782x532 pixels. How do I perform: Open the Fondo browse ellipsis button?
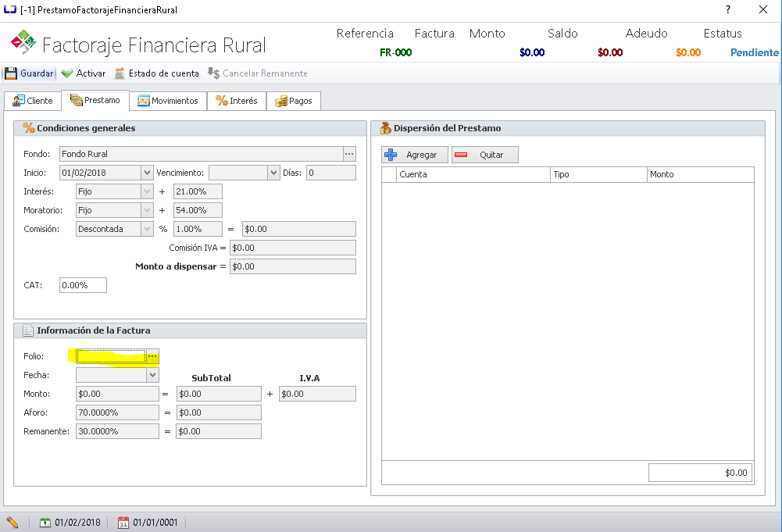pos(349,154)
